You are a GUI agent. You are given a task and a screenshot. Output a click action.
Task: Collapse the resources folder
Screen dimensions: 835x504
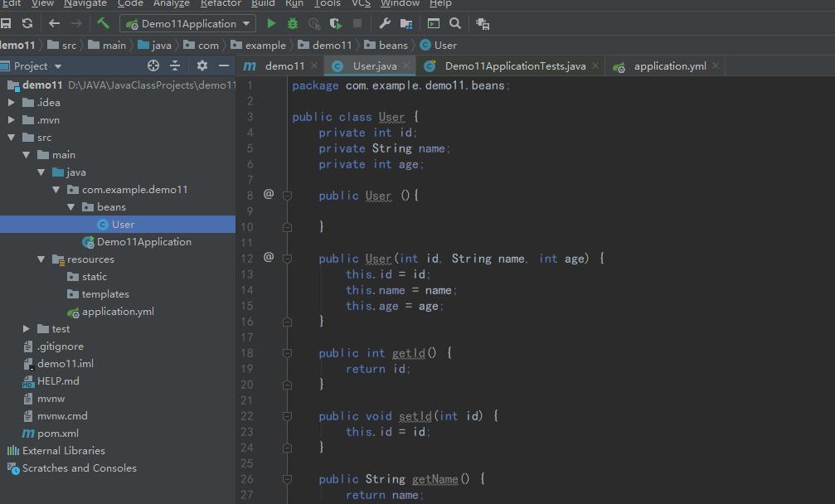pos(41,259)
